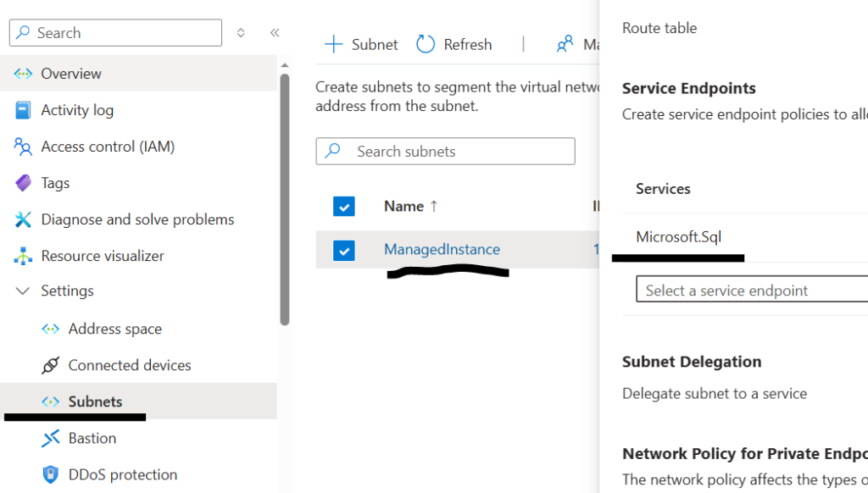Viewport: 868px width, 493px height.
Task: Open the ManagedInstance subnet link
Action: pyautogui.click(x=442, y=250)
